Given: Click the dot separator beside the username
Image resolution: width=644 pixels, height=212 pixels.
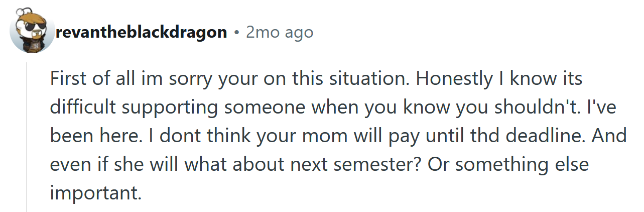Looking at the screenshot, I should [x=237, y=33].
